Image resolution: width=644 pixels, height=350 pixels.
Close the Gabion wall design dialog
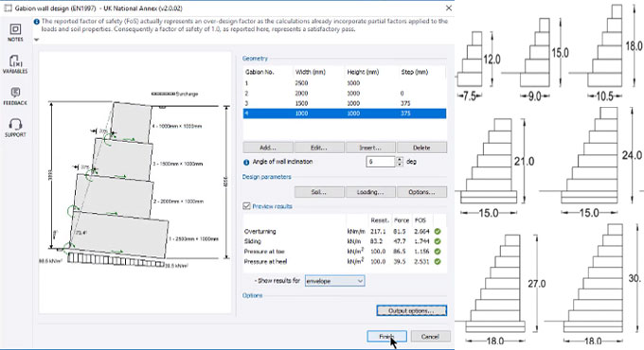(x=449, y=8)
